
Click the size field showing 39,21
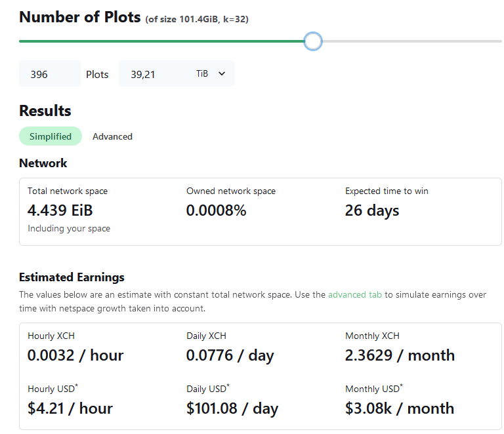[154, 74]
